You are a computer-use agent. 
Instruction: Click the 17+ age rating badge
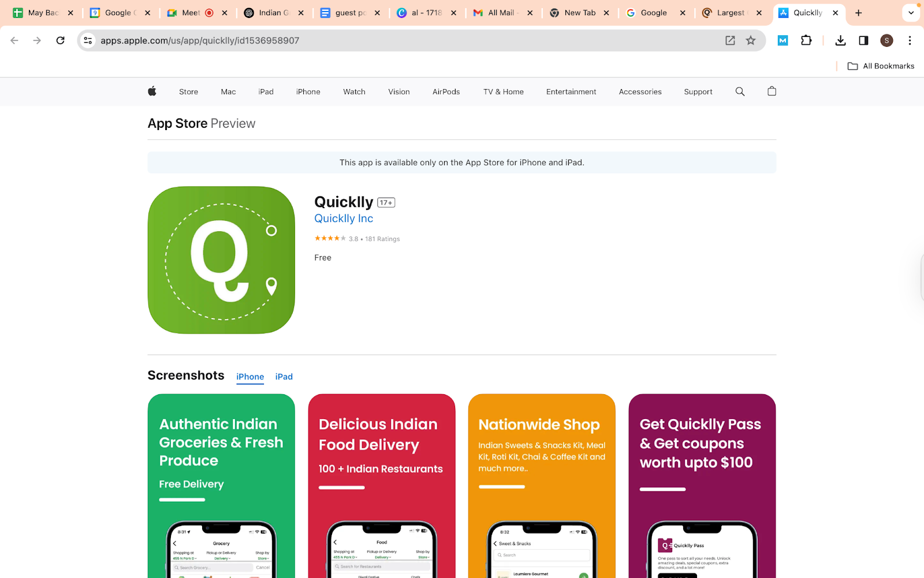(x=386, y=202)
